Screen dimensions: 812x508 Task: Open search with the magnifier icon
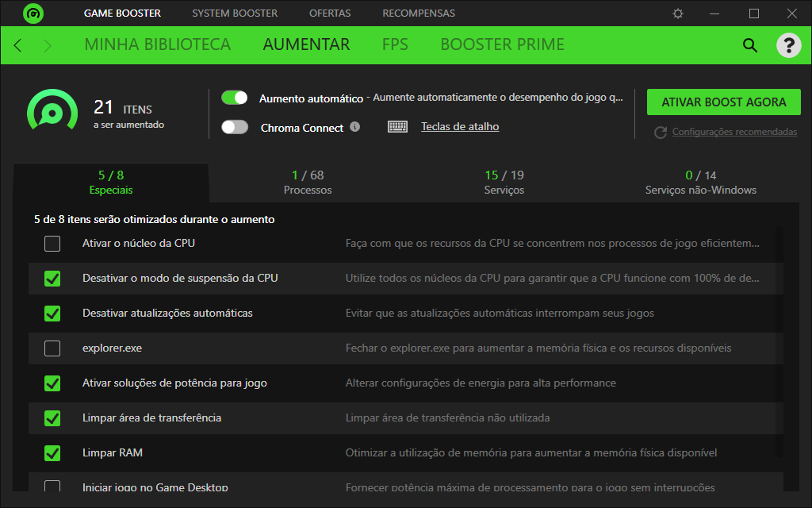750,45
